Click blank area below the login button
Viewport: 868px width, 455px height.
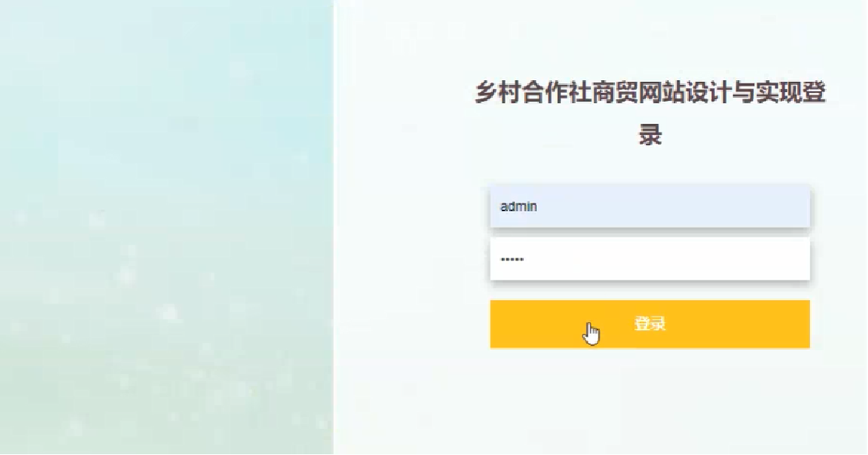(x=650, y=399)
